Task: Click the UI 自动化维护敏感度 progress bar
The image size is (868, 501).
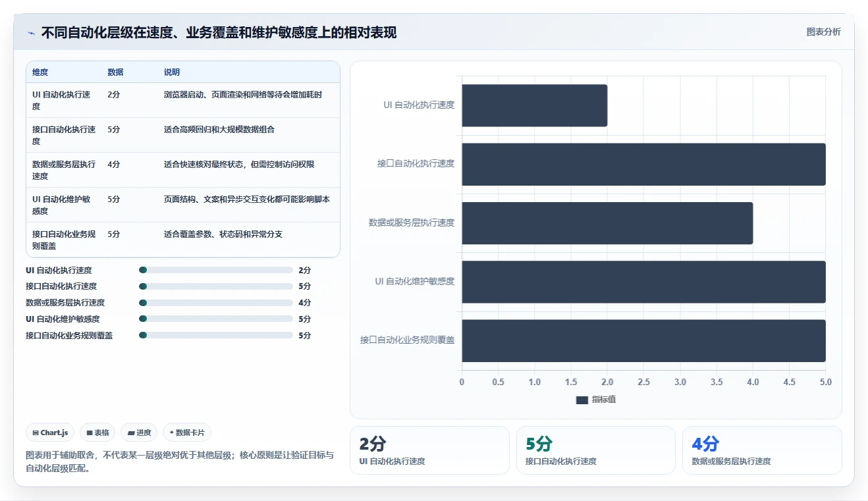Action: point(216,319)
